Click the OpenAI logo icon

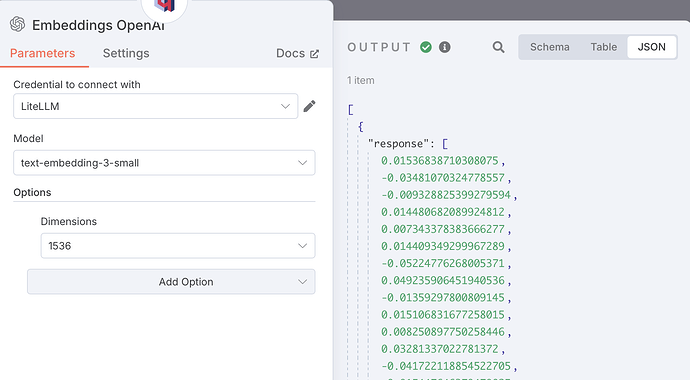coord(18,24)
